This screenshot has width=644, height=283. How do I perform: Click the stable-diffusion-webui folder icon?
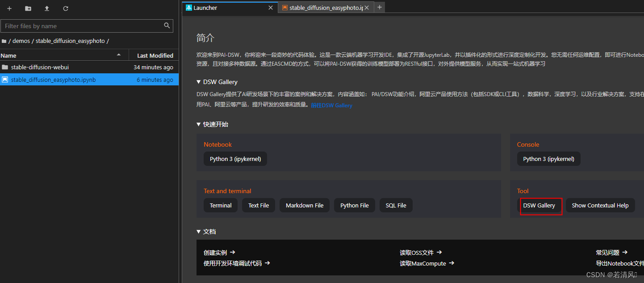point(5,67)
